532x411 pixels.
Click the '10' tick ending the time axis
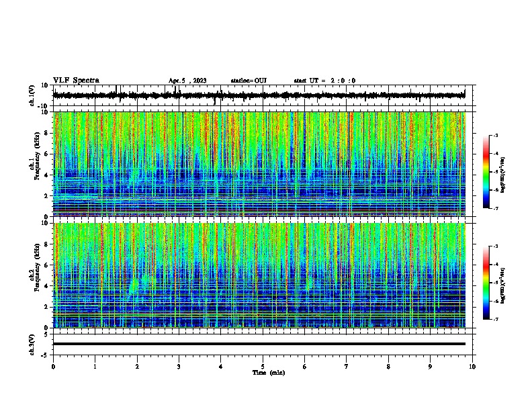(x=472, y=367)
